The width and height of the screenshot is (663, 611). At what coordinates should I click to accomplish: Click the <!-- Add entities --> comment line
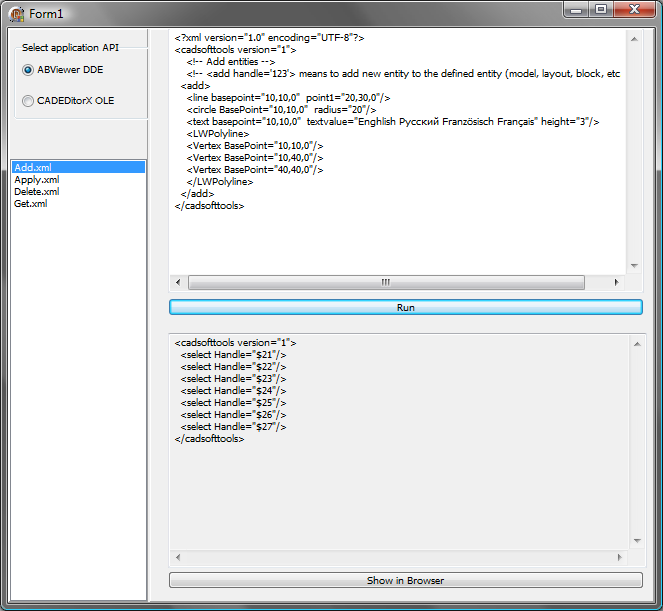tap(230, 62)
